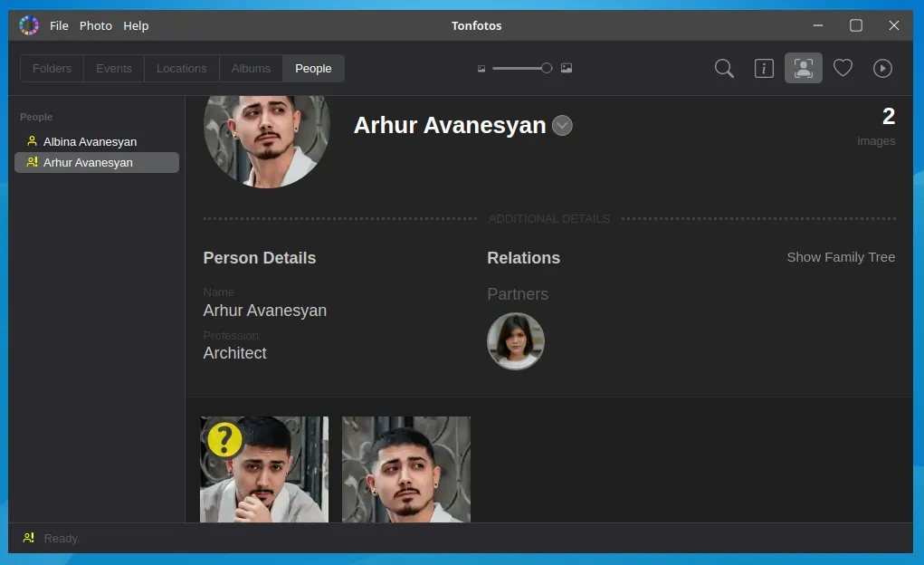Click the Show Family Tree link
Image resolution: width=924 pixels, height=565 pixels.
[840, 257]
